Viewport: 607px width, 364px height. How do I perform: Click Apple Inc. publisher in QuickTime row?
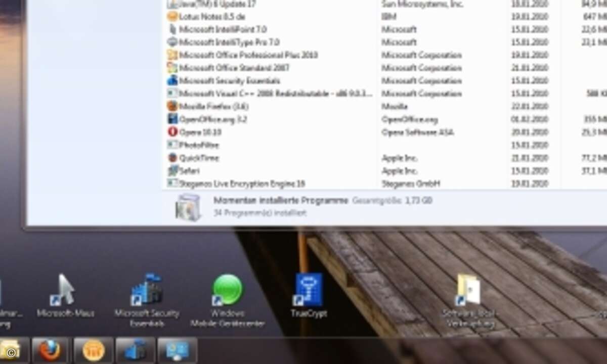tap(400, 158)
